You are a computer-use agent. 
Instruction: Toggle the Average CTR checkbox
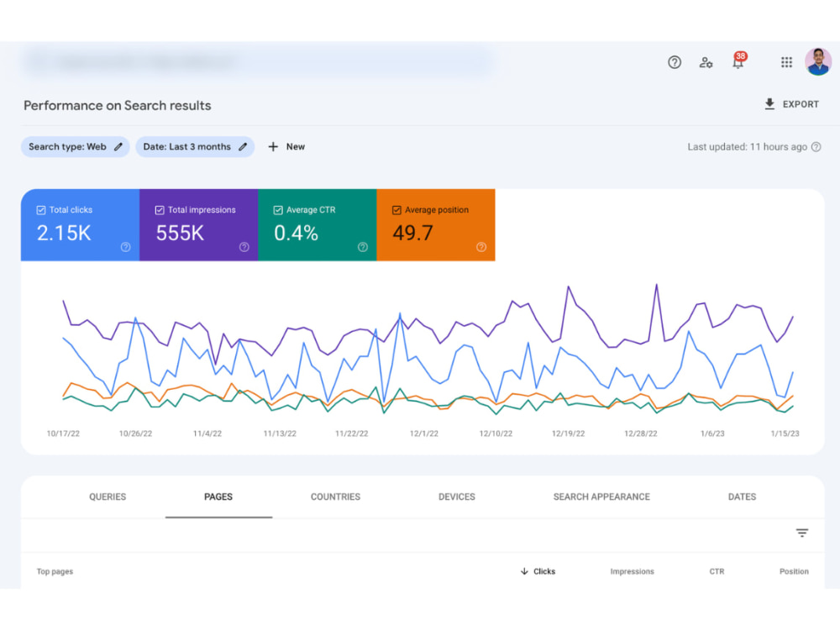[x=278, y=210]
